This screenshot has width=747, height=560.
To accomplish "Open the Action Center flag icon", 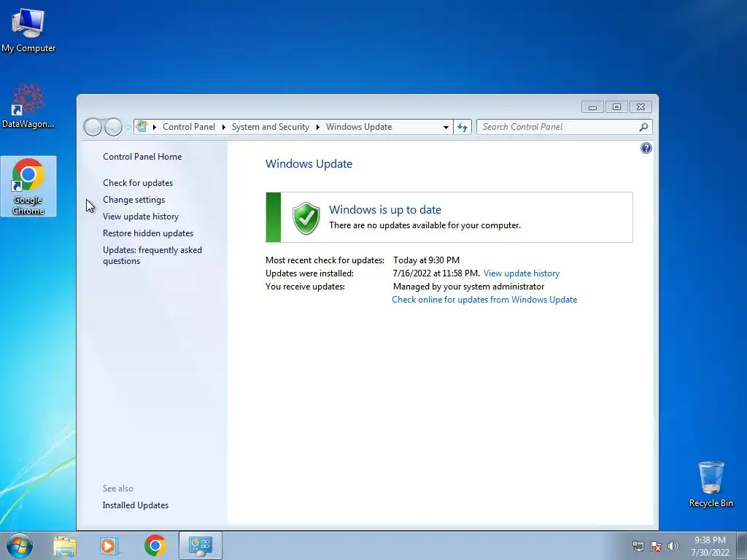I will click(x=656, y=547).
